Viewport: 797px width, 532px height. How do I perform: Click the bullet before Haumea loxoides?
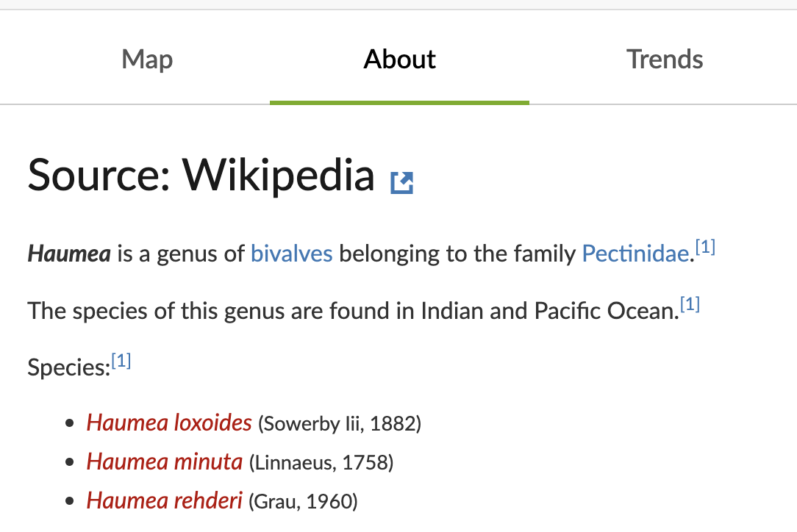click(x=70, y=424)
